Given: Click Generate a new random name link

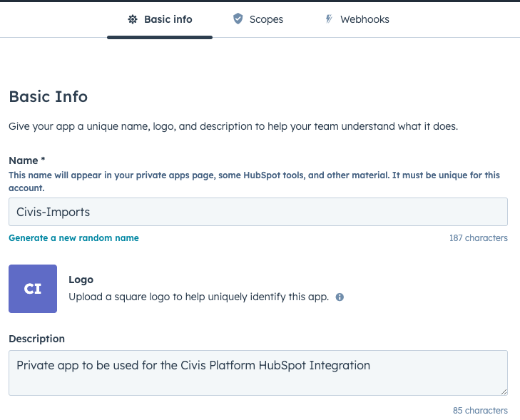Looking at the screenshot, I should pyautogui.click(x=73, y=238).
